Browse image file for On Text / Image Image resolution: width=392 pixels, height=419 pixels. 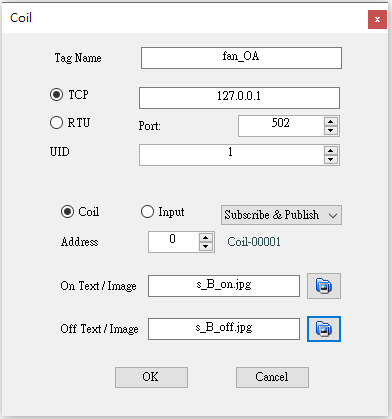(324, 286)
